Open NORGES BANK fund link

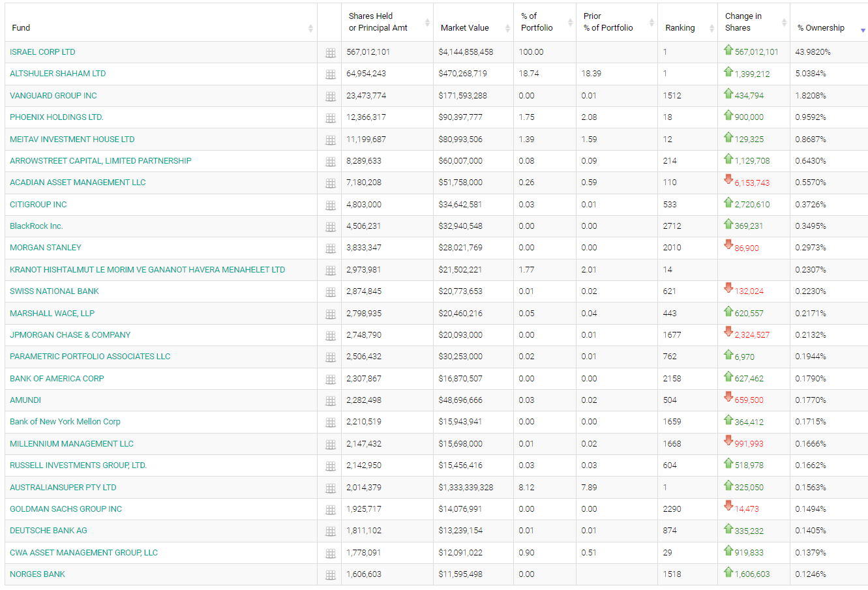[38, 574]
